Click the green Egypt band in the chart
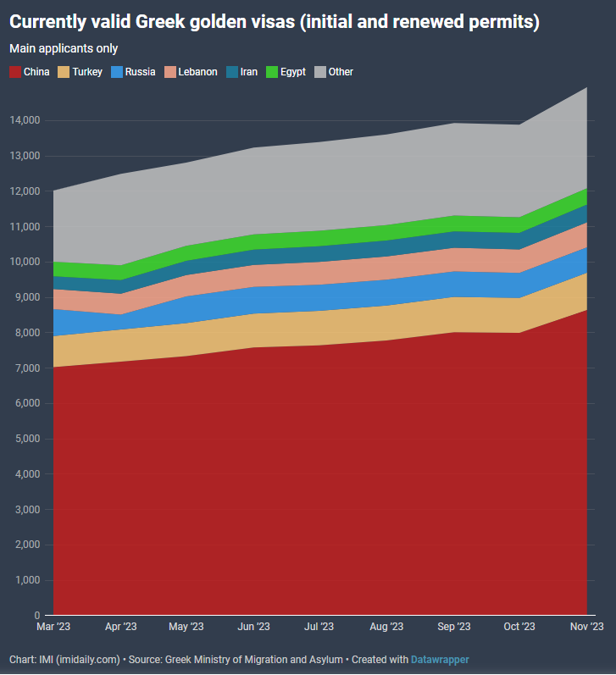 coord(320,238)
